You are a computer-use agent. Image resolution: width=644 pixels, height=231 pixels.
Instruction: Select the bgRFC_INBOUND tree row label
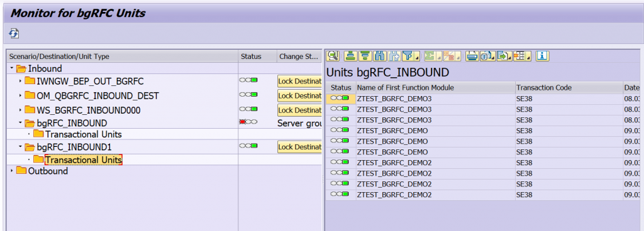[x=72, y=123]
